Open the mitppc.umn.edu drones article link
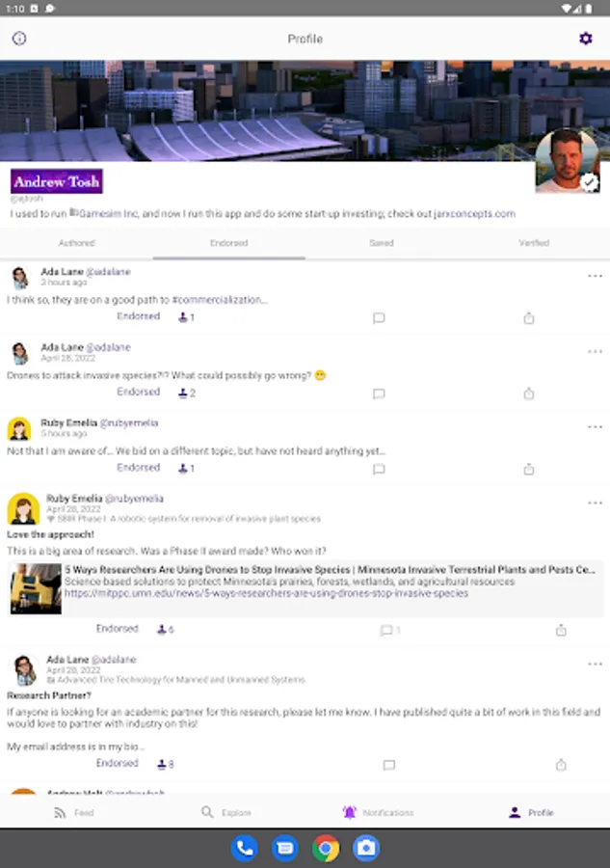 (266, 593)
